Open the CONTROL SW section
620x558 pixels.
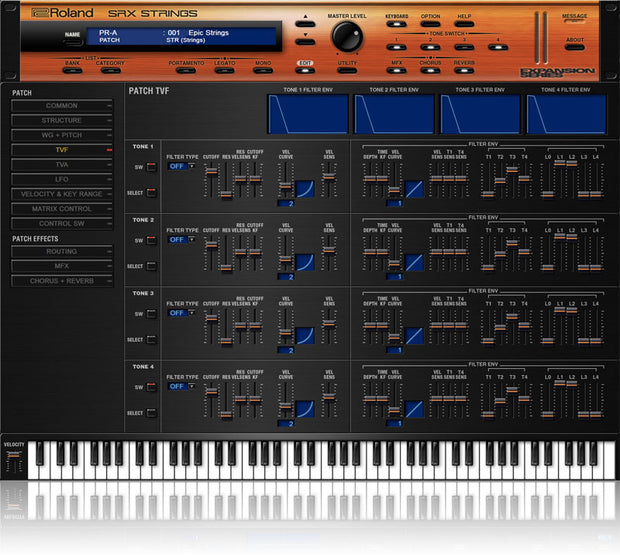[62, 224]
